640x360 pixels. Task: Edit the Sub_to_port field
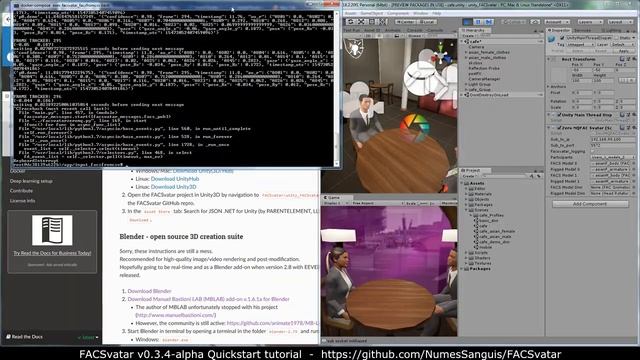point(612,145)
